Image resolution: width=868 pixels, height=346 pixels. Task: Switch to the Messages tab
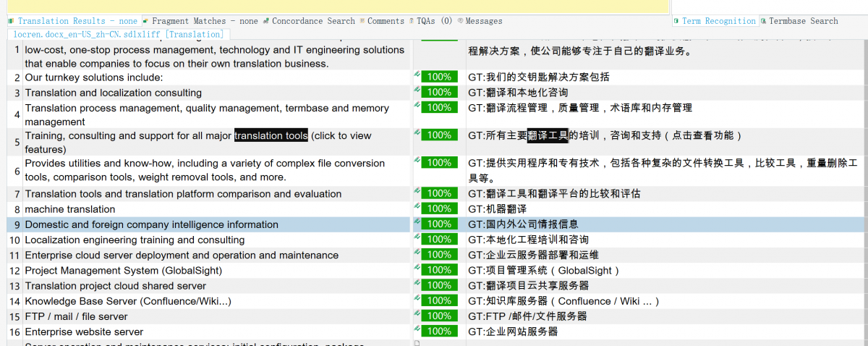coord(483,21)
